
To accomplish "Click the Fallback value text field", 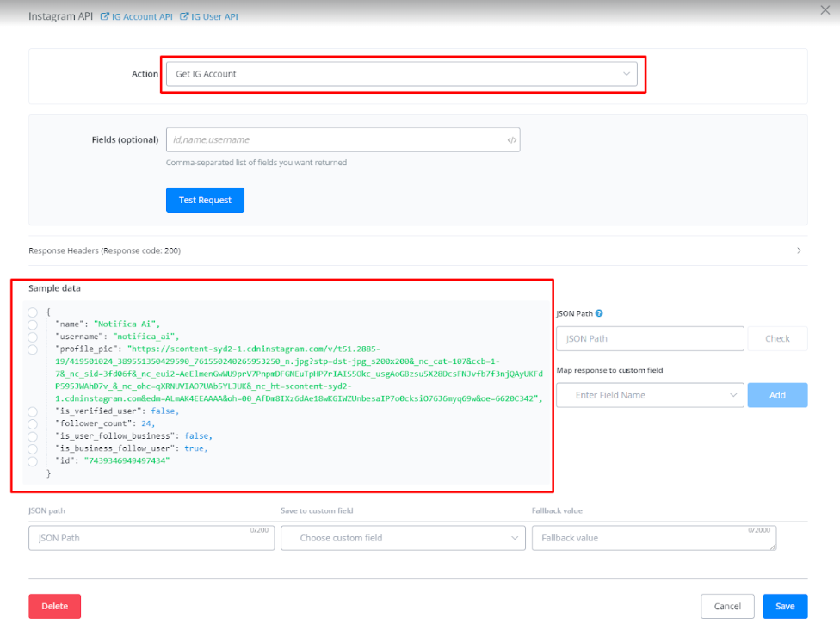I will 653,538.
